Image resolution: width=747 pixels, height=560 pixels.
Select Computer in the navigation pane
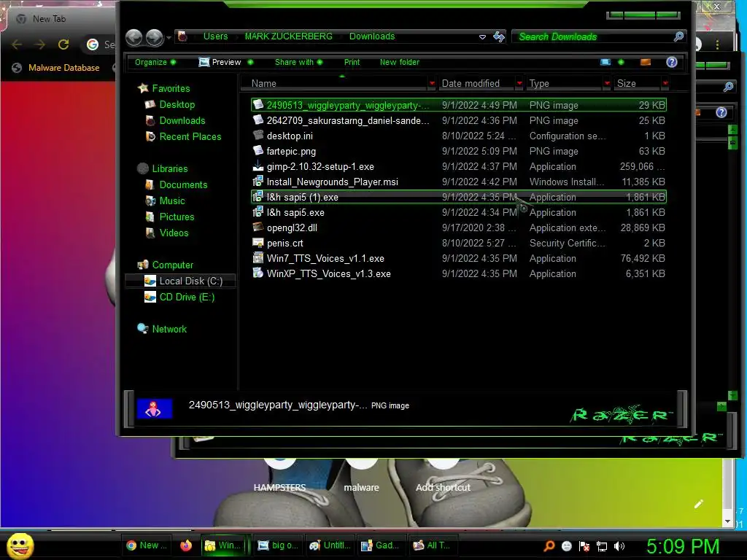[x=166, y=265]
